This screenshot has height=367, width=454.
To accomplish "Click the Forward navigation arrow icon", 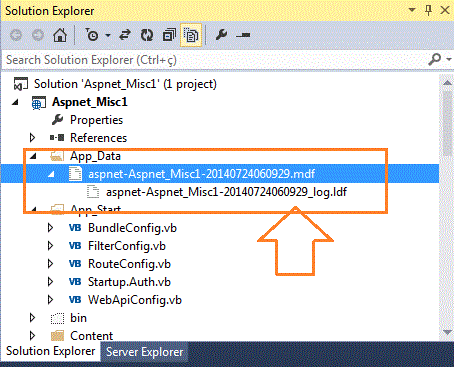I will 38,35.
